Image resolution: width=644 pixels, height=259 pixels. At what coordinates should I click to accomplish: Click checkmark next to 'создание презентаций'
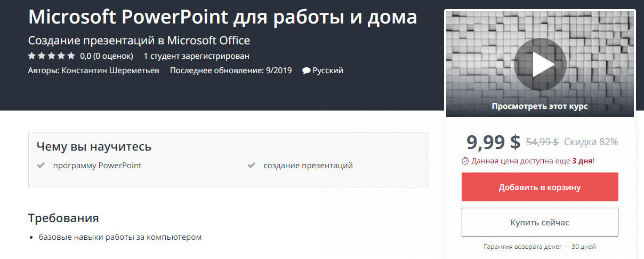coord(251,166)
